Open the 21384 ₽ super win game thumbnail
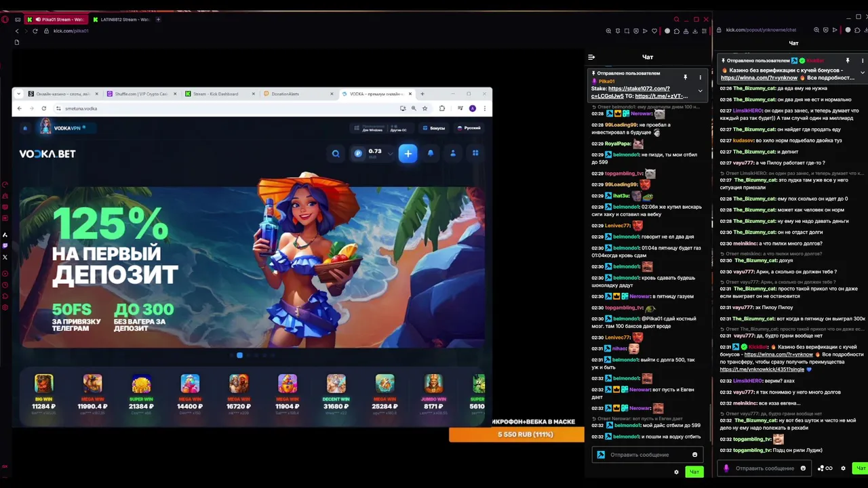 (141, 384)
